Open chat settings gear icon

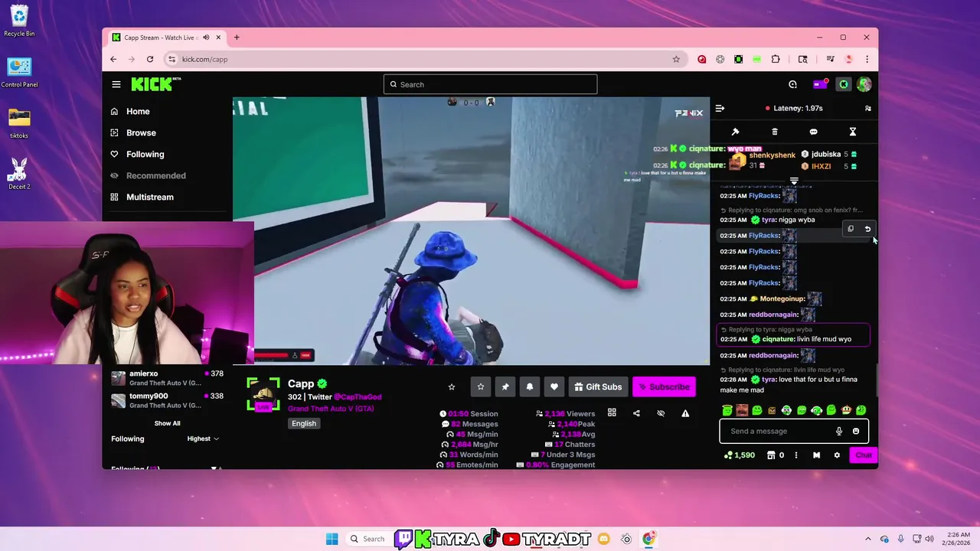837,455
